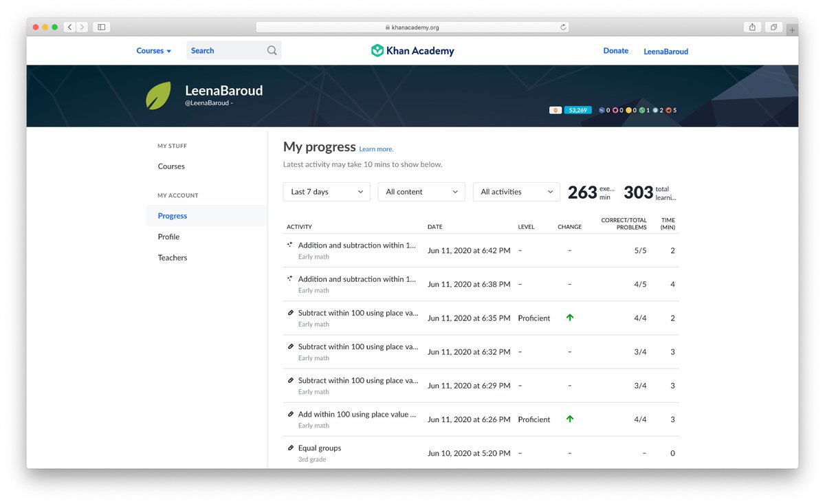This screenshot has width=825, height=504.
Task: Click the search magnifier icon
Action: (272, 50)
